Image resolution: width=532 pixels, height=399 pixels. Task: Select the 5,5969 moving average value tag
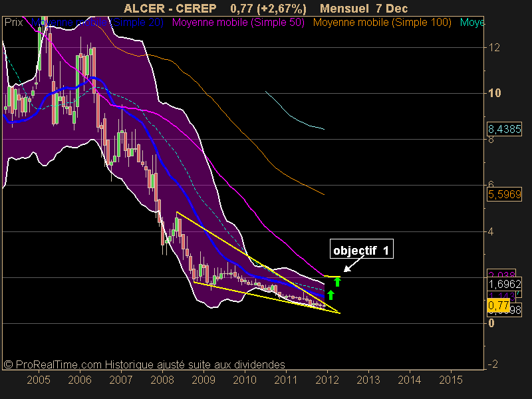(x=504, y=194)
